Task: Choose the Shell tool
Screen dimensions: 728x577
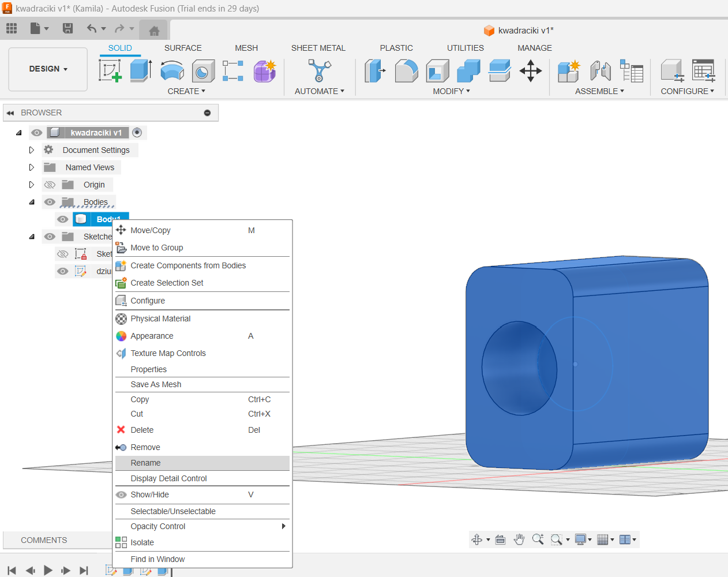Action: (438, 71)
